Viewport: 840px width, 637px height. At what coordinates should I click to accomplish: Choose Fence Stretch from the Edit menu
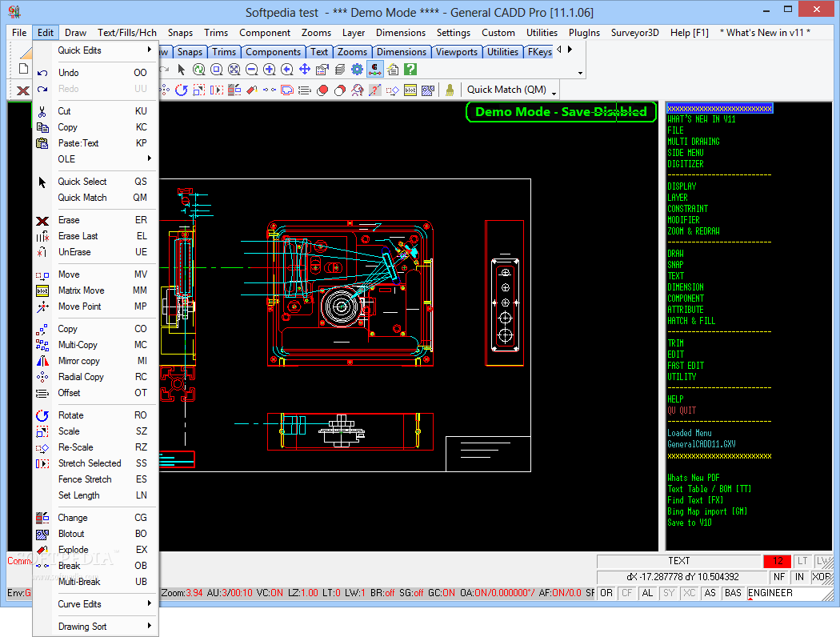click(x=95, y=479)
